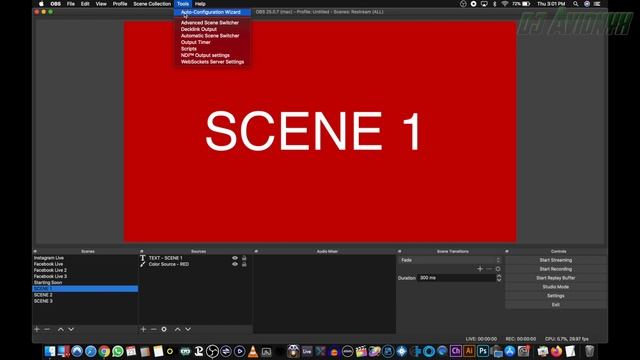Open Google Chrome from the Dock
Viewport: 640px width, 360px height.
click(104, 351)
